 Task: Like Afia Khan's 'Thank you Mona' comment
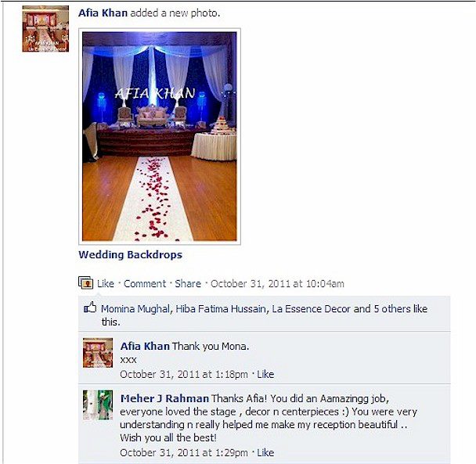265,375
